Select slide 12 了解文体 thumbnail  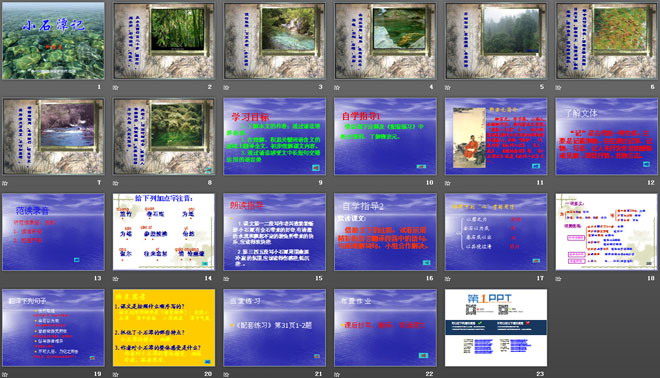pos(607,136)
